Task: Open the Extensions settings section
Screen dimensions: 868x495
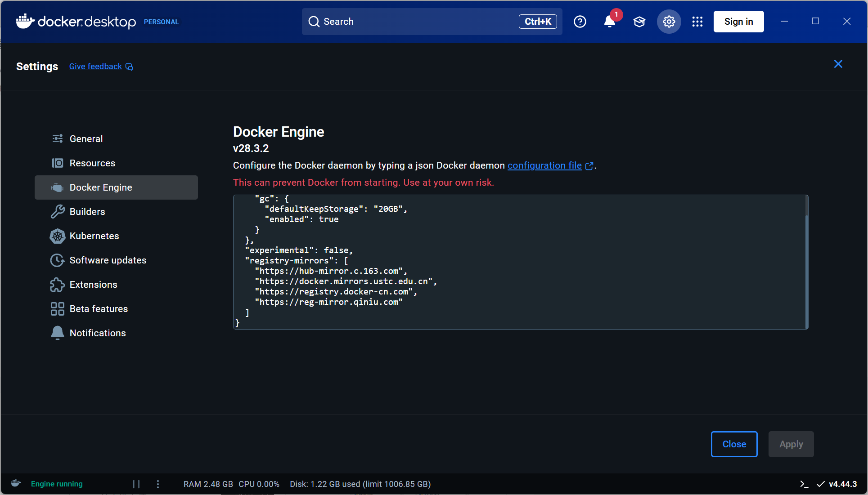Action: tap(116, 285)
